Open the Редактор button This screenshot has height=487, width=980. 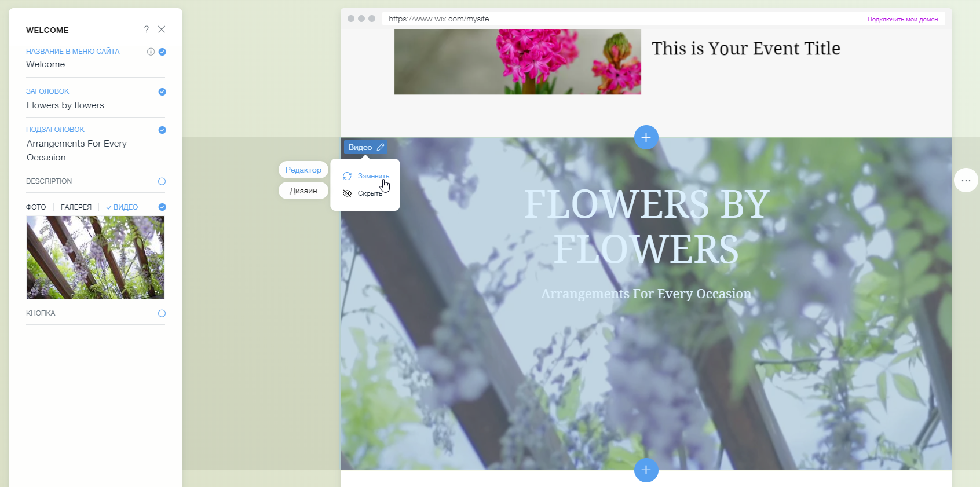[x=303, y=170]
